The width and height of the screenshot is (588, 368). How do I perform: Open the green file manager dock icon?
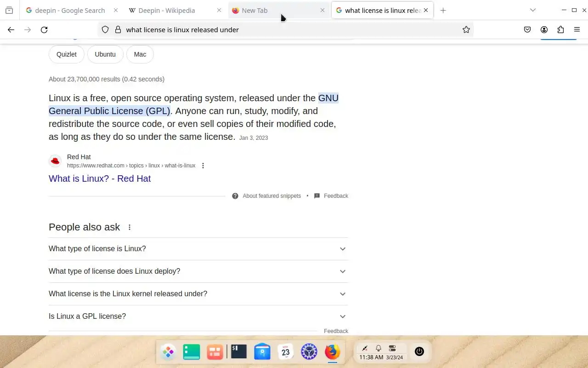pos(192,352)
